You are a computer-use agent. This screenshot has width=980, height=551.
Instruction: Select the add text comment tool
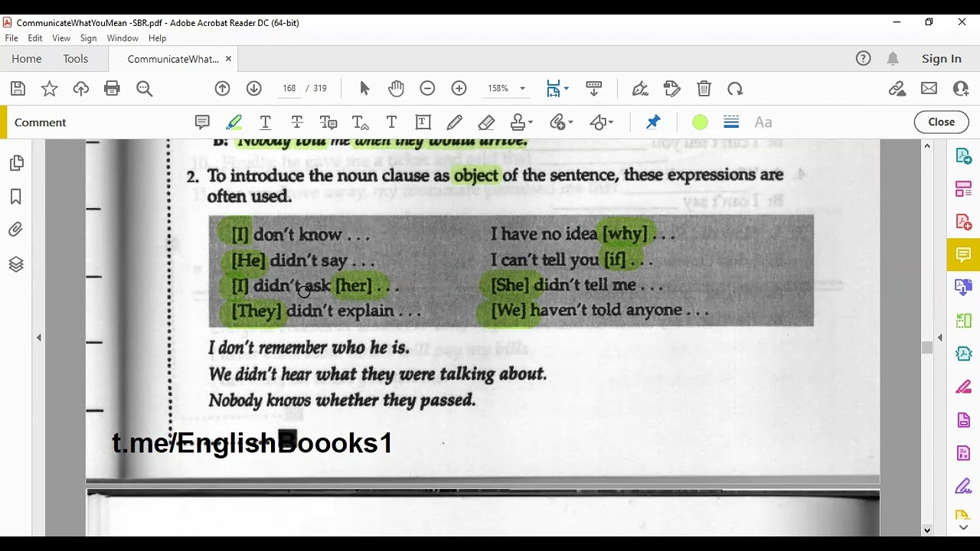pyautogui.click(x=391, y=122)
